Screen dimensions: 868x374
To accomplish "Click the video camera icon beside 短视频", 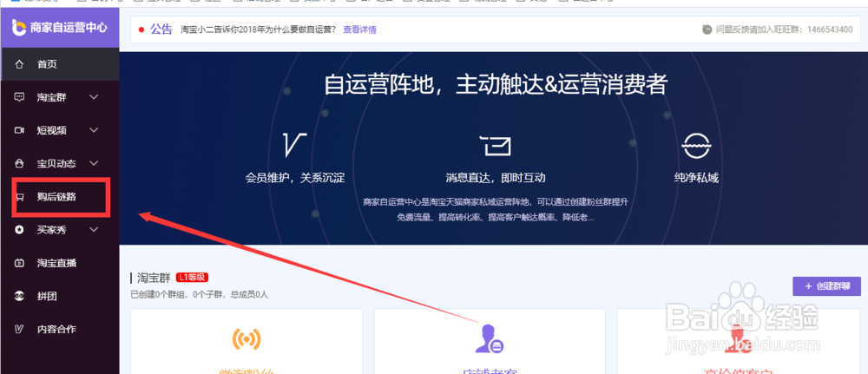I will (19, 130).
